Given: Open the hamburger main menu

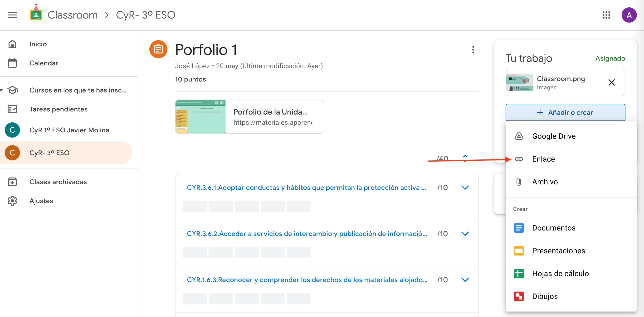Looking at the screenshot, I should pyautogui.click(x=12, y=15).
